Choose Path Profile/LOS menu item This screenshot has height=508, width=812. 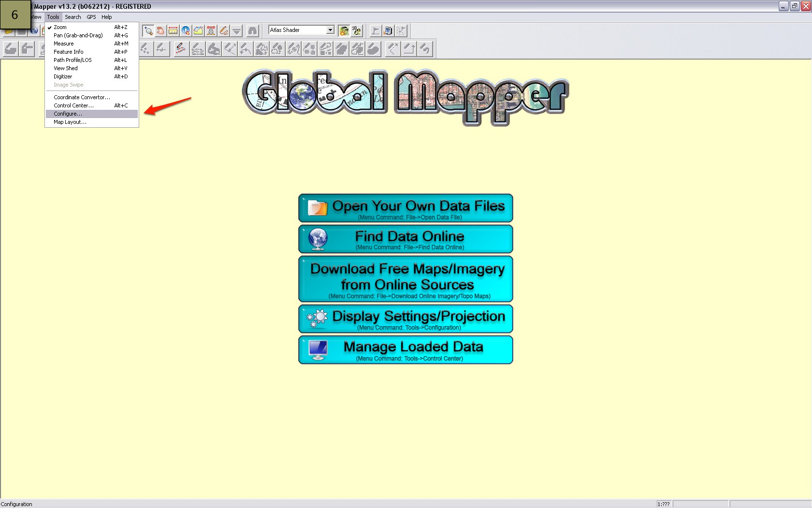(x=92, y=60)
